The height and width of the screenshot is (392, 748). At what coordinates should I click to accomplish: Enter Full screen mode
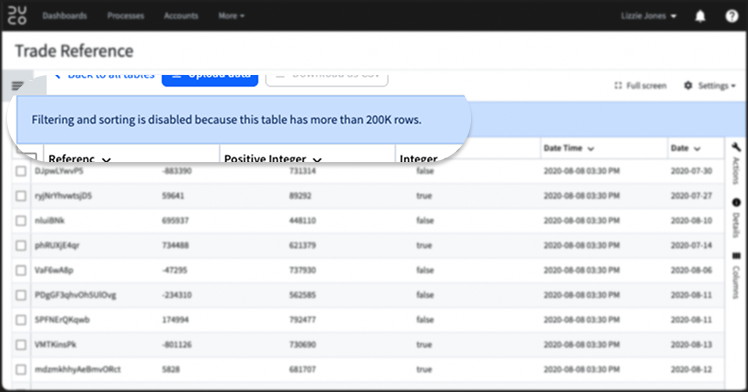[x=641, y=85]
